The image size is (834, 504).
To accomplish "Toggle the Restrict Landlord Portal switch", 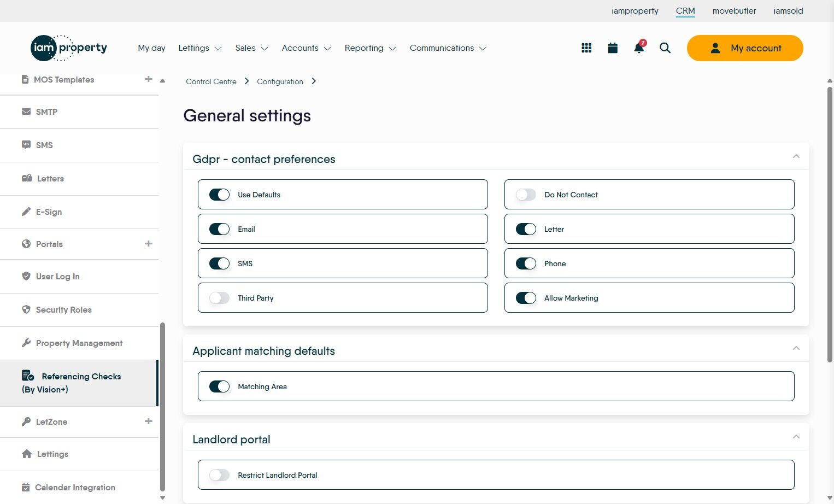I will [x=220, y=475].
